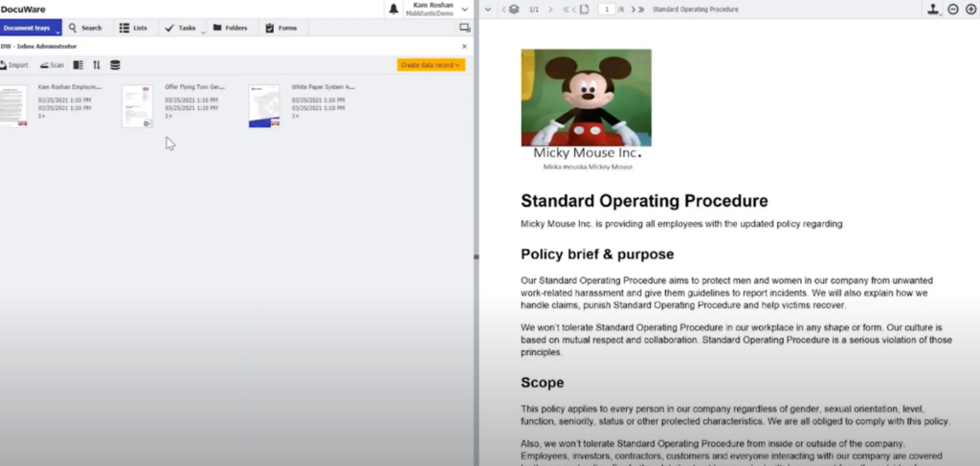
Task: Expand the viewer toolbar chevron menu
Action: pos(489,9)
